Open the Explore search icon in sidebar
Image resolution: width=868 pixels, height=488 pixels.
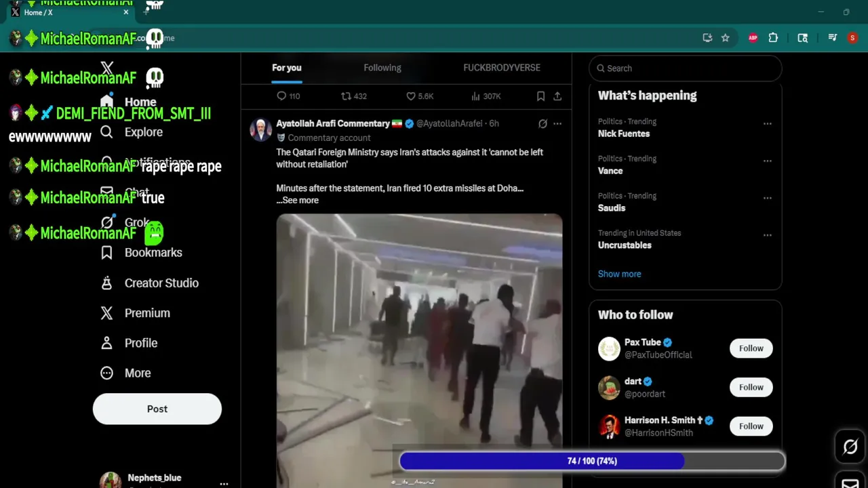click(106, 132)
